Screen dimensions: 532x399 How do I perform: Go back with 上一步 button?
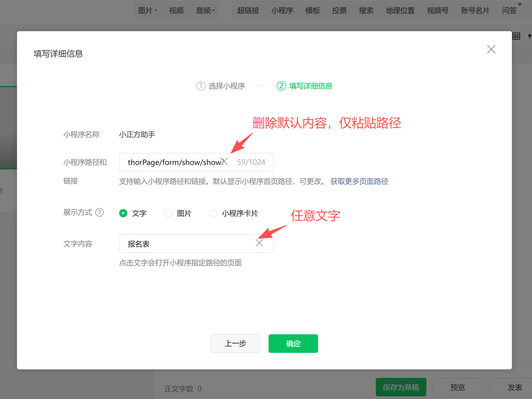(x=235, y=344)
